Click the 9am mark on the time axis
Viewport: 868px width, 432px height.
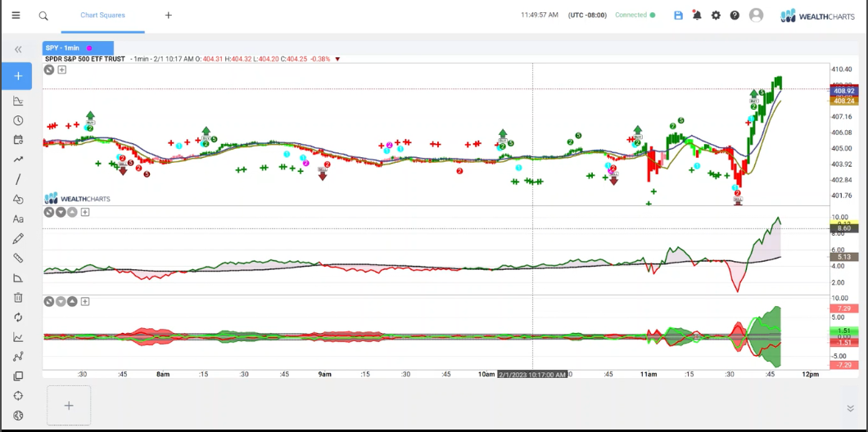[325, 375]
